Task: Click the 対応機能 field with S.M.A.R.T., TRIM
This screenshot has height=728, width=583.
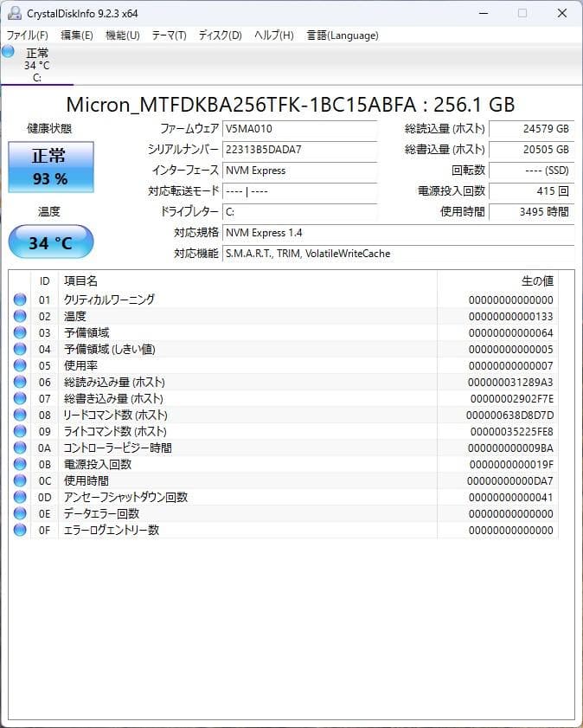Action: (399, 254)
